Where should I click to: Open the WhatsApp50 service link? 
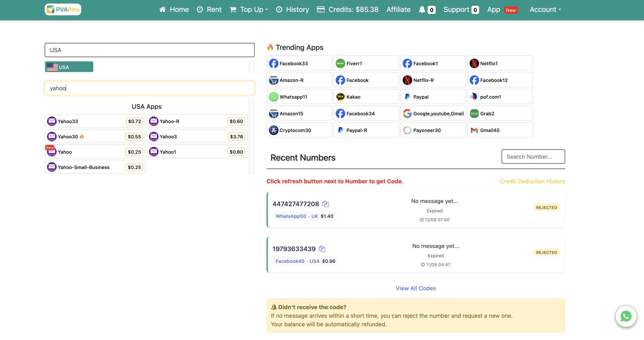coord(291,216)
